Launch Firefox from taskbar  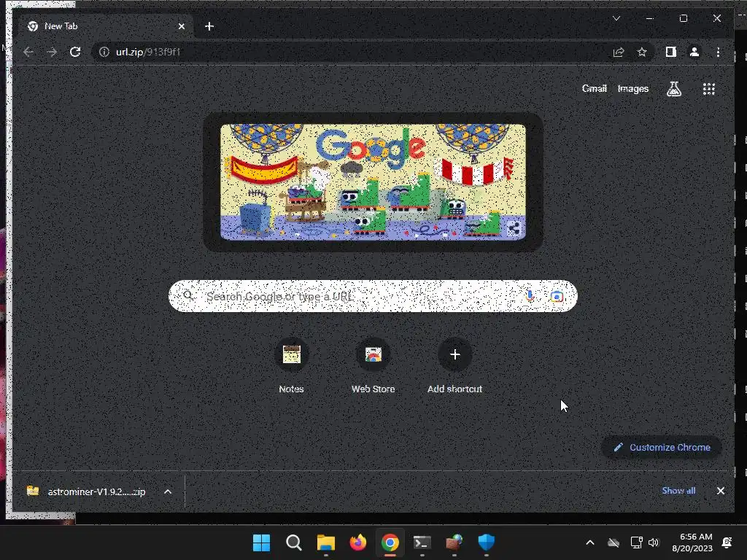357,542
